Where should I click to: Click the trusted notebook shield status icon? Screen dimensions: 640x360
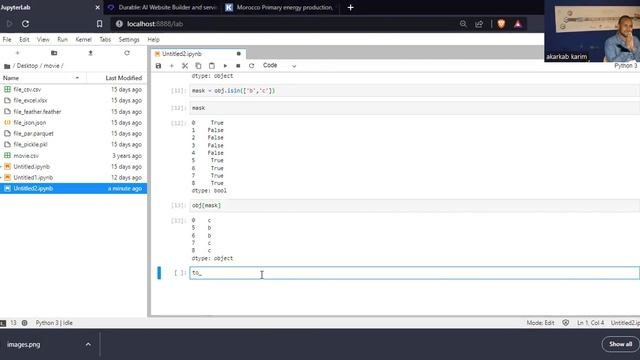[565, 323]
